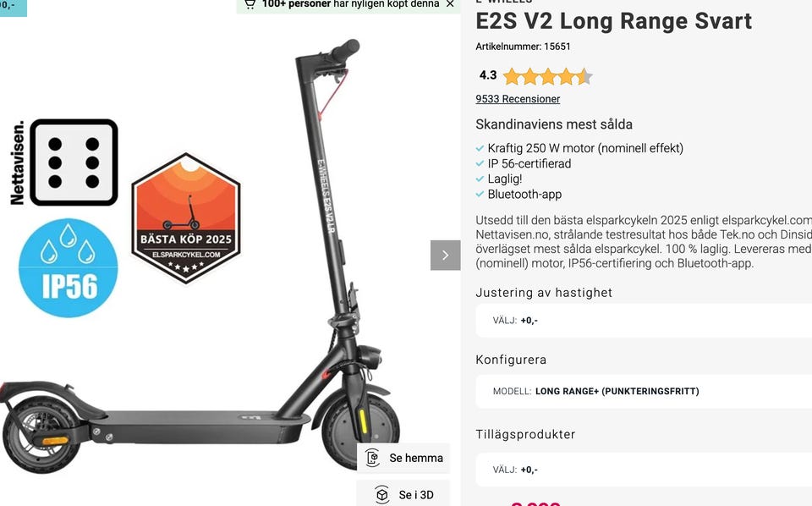
Task: Click the IP 56-certifierad feature checkmark
Action: tap(480, 163)
